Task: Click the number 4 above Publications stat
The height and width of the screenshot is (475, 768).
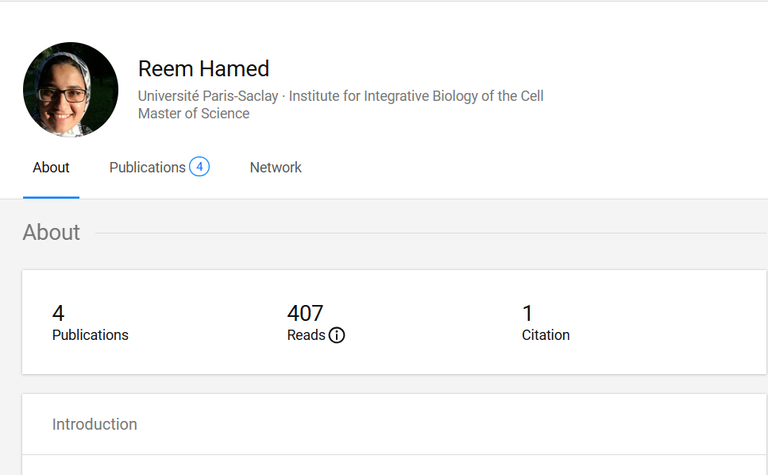Action: click(x=58, y=313)
